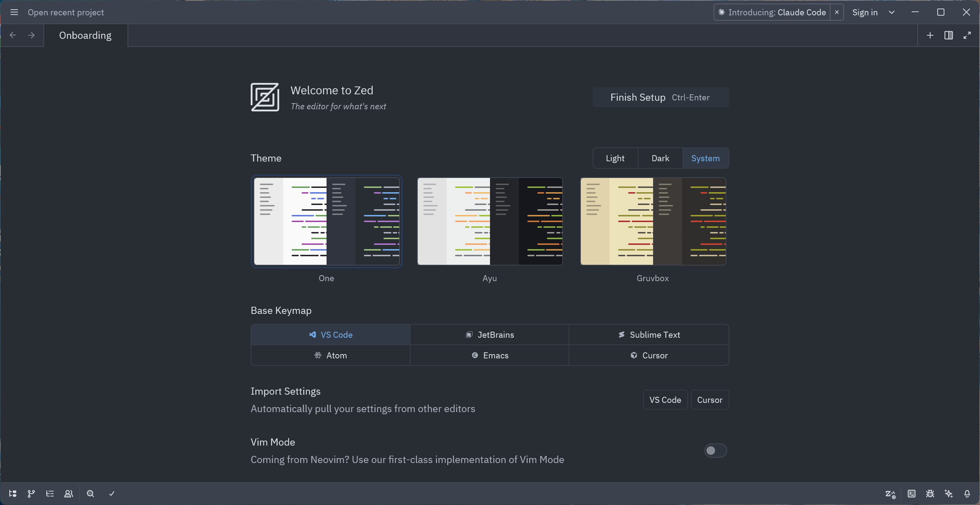The height and width of the screenshot is (505, 980).
Task: Import settings from Cursor
Action: [x=709, y=400]
